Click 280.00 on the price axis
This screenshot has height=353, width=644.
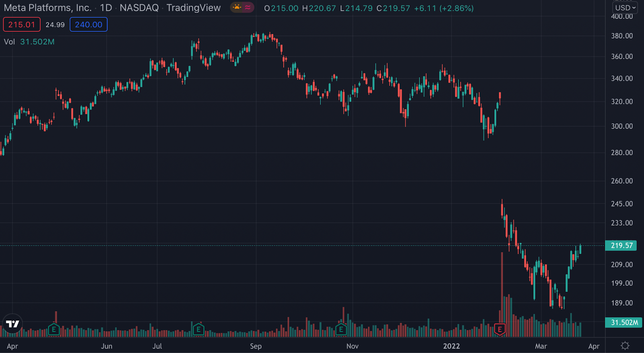tap(622, 153)
